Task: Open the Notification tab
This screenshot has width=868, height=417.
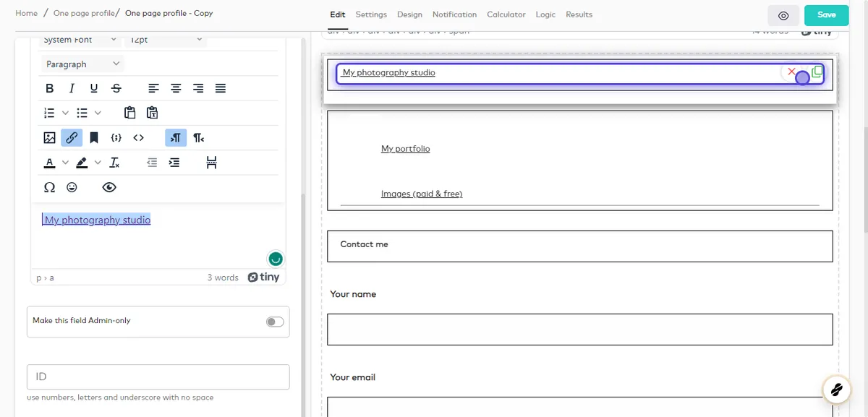Action: (454, 14)
